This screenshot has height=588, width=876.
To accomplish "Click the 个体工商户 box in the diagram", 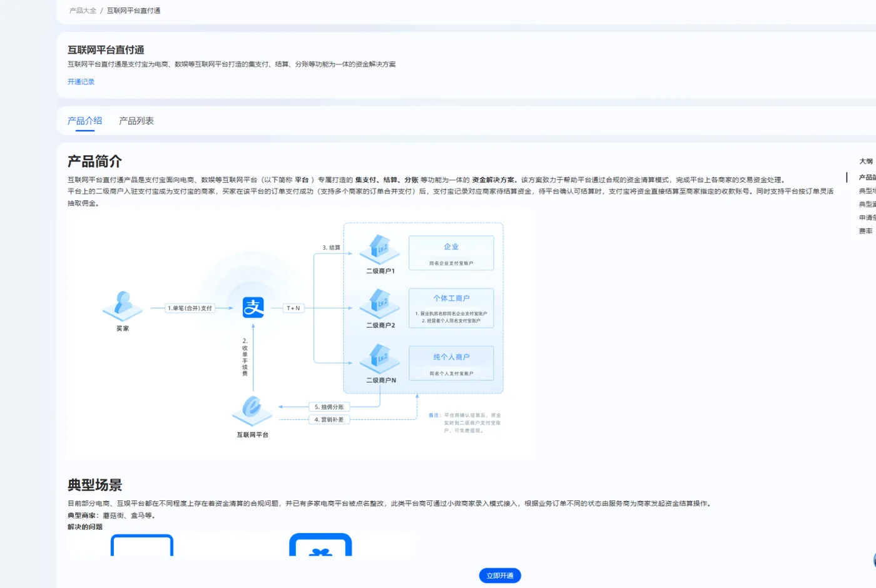I will (x=451, y=308).
